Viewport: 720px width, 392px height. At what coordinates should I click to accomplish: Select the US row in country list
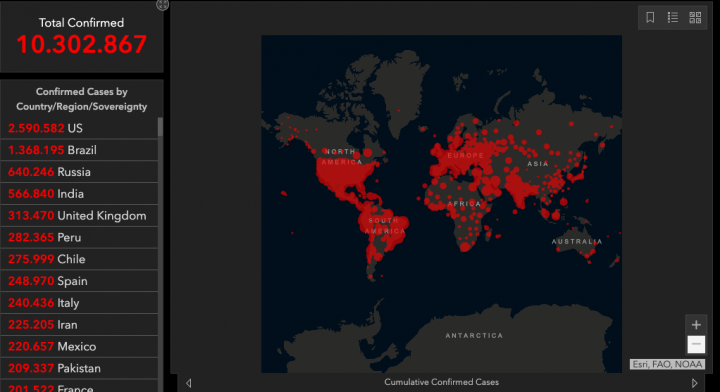coord(79,128)
